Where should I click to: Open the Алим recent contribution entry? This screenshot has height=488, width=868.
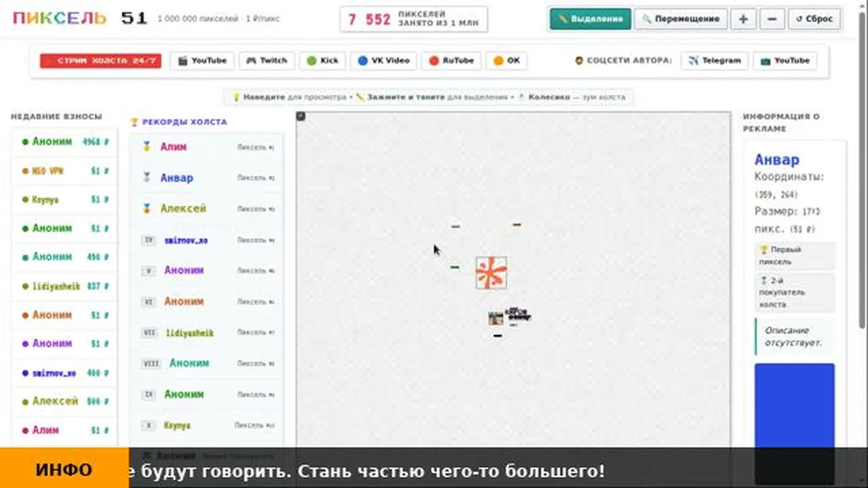(x=65, y=430)
